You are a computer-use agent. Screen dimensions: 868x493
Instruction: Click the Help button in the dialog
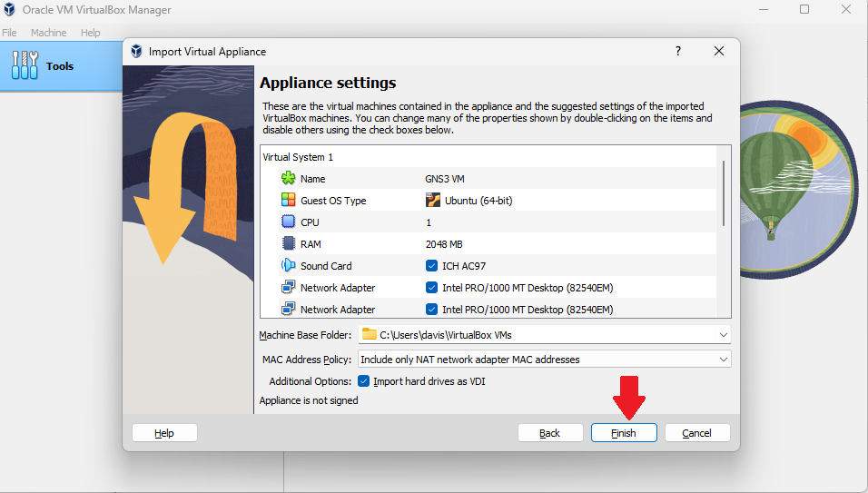coord(164,433)
